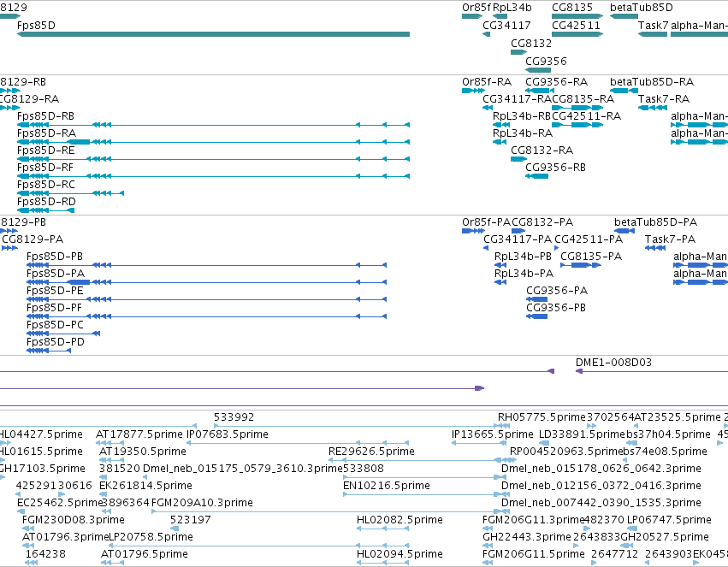728x567 pixels.
Task: Select the GH22443.3prime EST label
Action: (526, 537)
